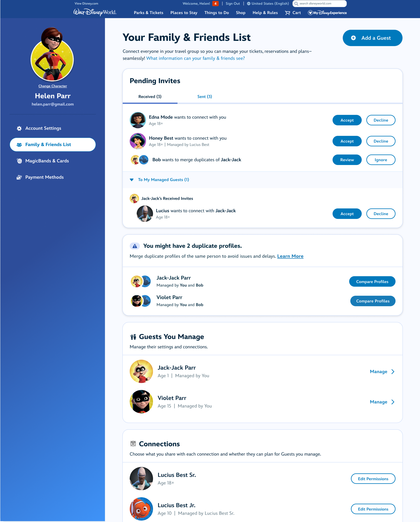Select Family & Friends List in sidebar
This screenshot has height=522, width=420.
tap(53, 145)
